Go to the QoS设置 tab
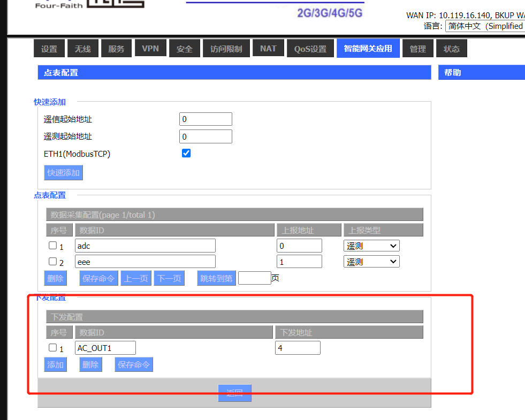 click(x=310, y=49)
